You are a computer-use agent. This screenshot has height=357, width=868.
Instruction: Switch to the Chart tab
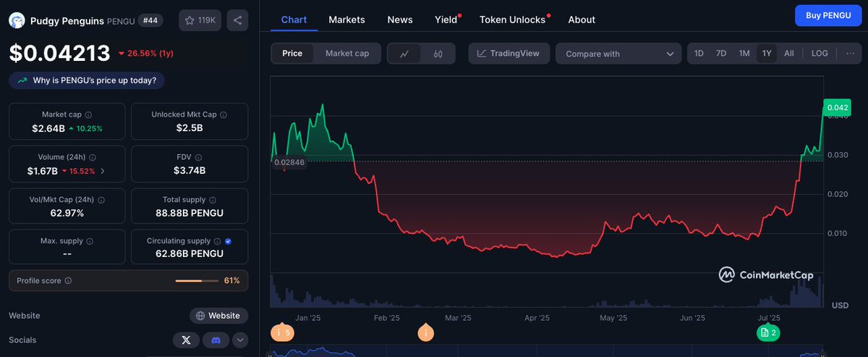coord(294,20)
